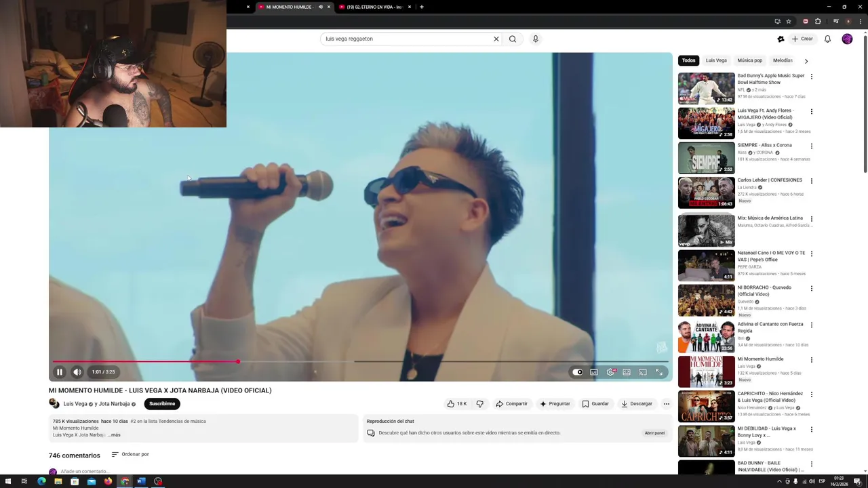
Task: Select the Luis Vega filter chip
Action: click(716, 60)
